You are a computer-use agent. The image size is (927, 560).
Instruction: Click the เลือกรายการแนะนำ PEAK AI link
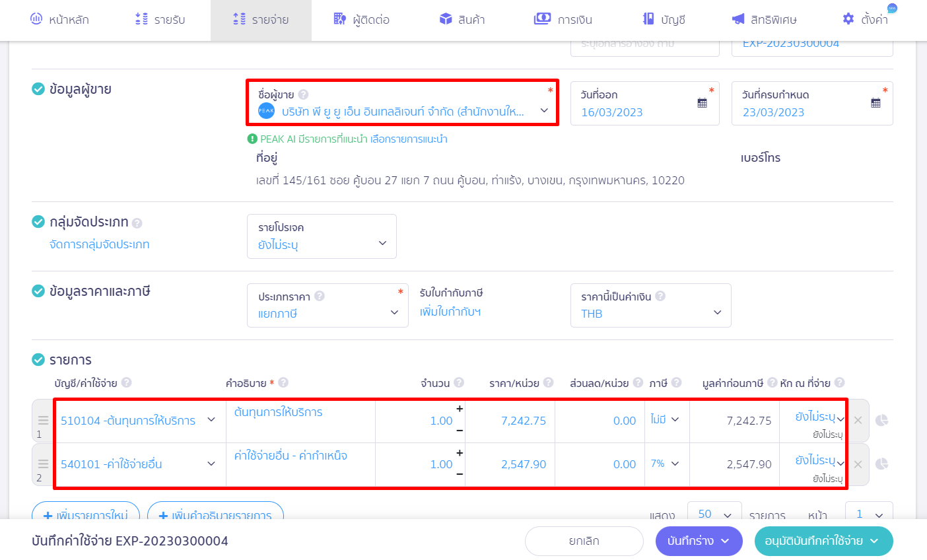409,139
